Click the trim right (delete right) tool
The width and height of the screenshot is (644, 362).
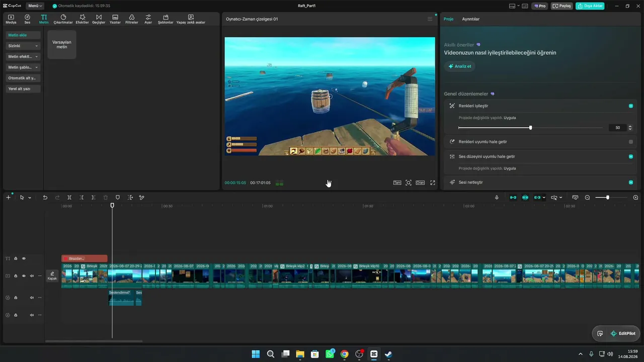tap(93, 198)
